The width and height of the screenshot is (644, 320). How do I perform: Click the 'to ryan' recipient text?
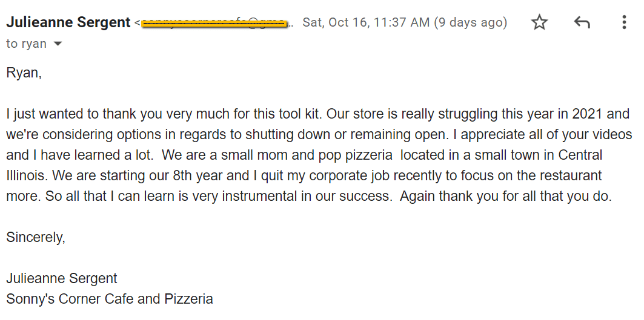(x=26, y=44)
